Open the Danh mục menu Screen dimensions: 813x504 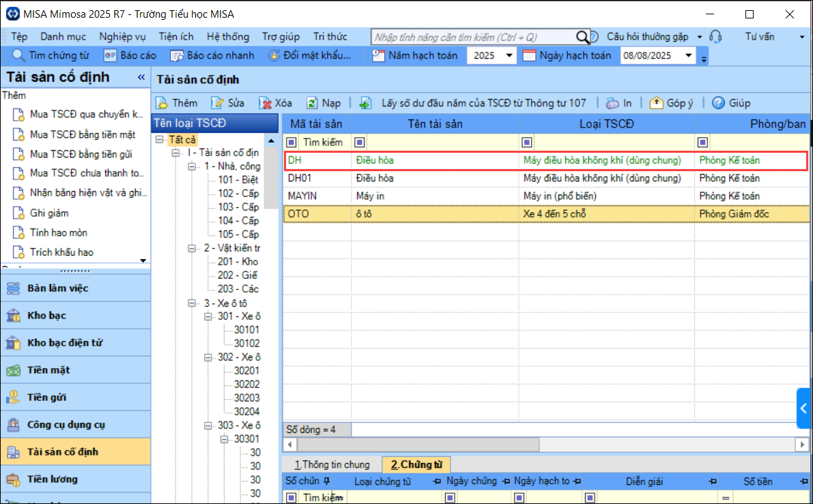63,37
